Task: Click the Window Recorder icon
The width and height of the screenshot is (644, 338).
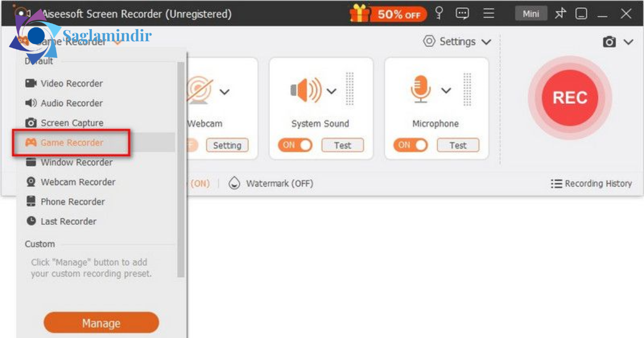Action: coord(31,162)
